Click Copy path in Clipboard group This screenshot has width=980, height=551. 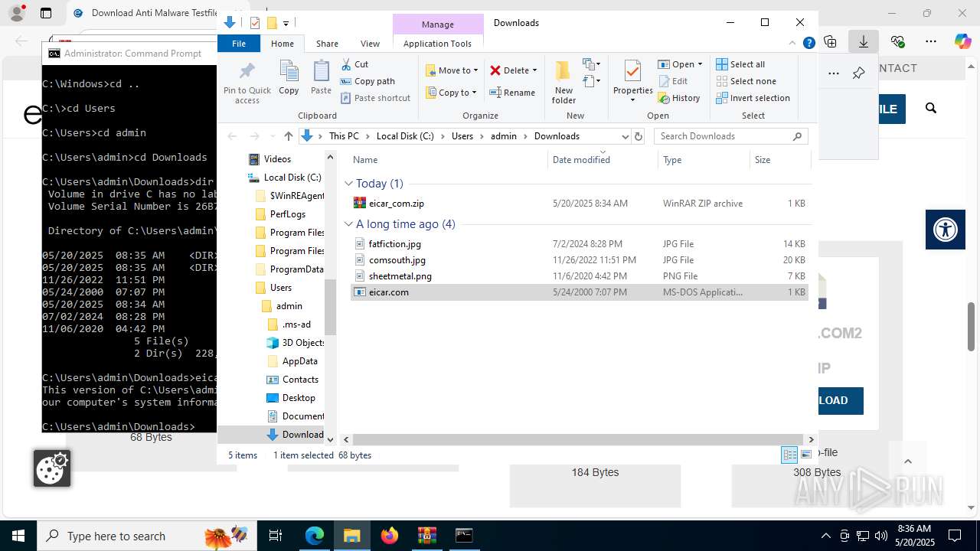tap(367, 81)
